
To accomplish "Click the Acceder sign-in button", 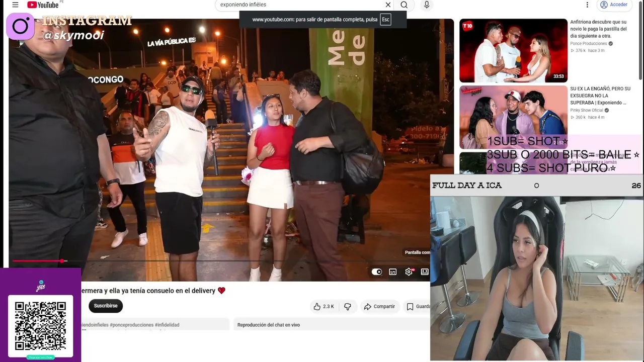I will pyautogui.click(x=614, y=5).
